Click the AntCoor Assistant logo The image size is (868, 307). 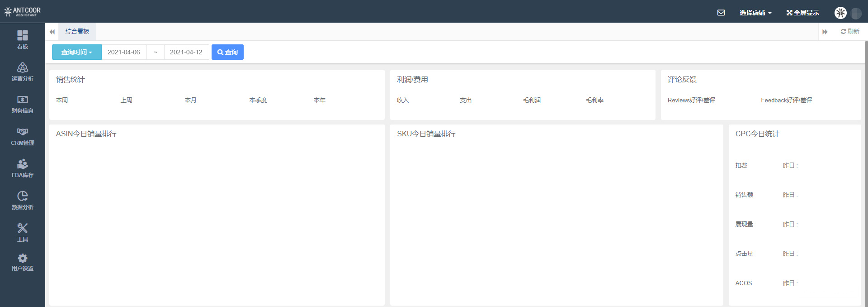[x=22, y=11]
